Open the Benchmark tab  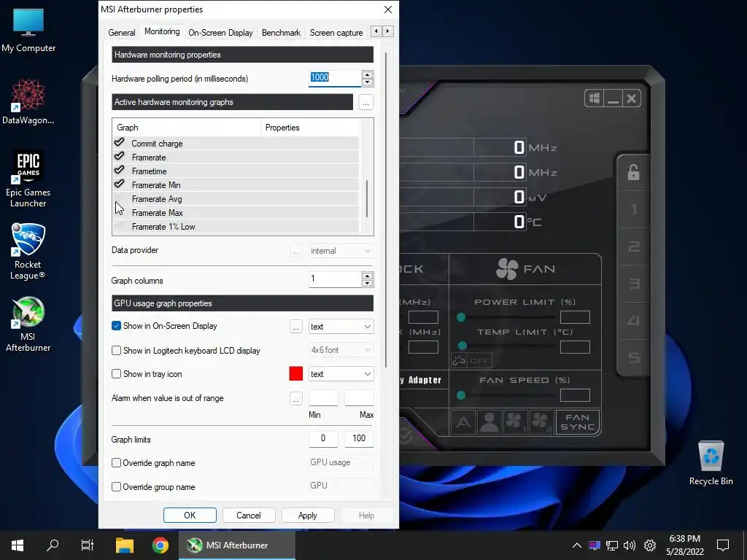tap(281, 33)
